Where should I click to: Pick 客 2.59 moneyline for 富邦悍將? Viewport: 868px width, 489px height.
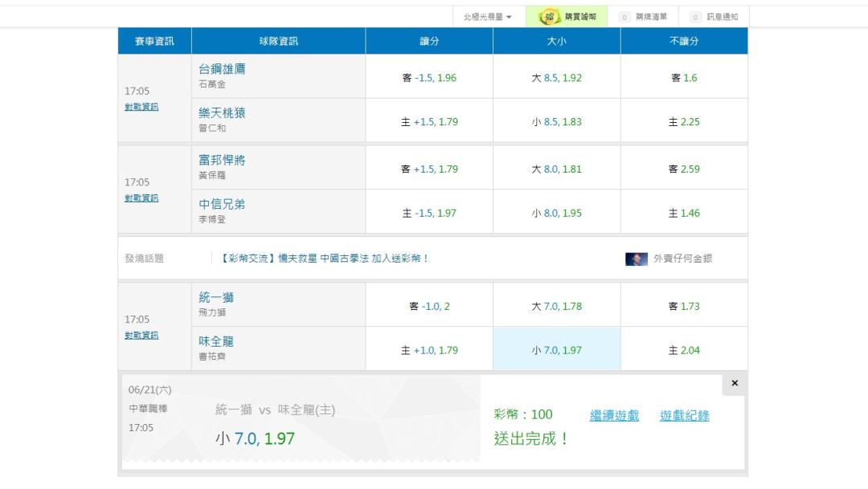pos(684,169)
